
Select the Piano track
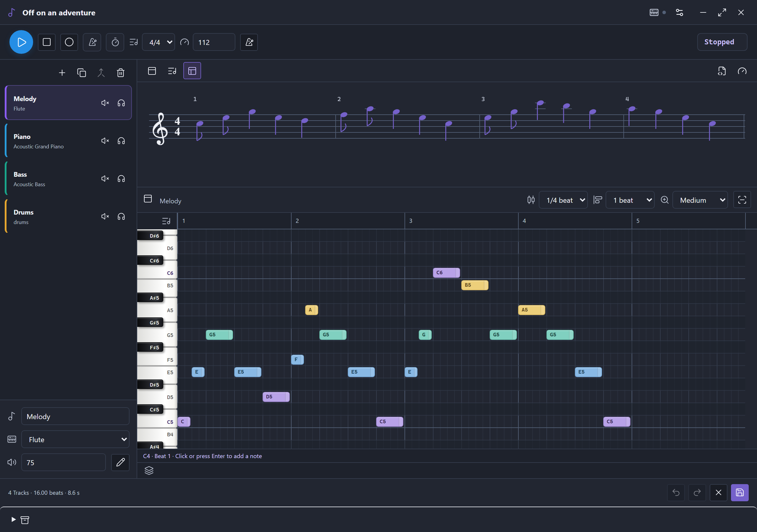click(x=68, y=141)
